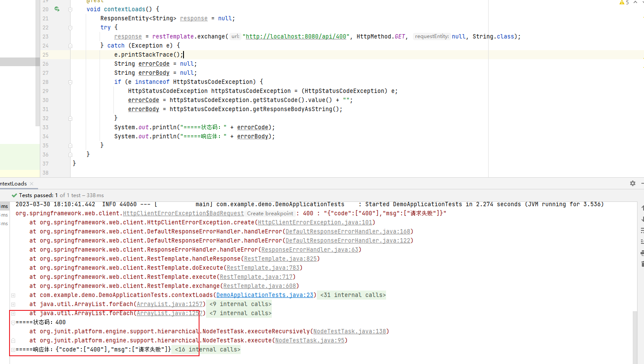Open RestTemplate.java:717 link

[x=256, y=277]
